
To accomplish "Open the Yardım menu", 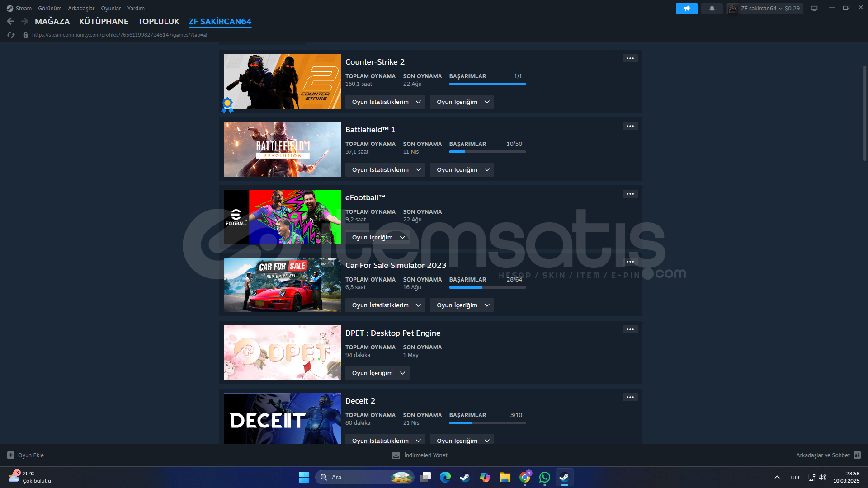I will pos(136,8).
